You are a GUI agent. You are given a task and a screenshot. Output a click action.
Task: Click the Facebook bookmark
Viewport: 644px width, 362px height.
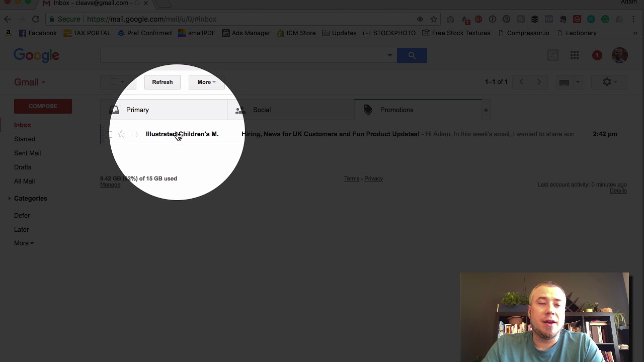coord(38,33)
